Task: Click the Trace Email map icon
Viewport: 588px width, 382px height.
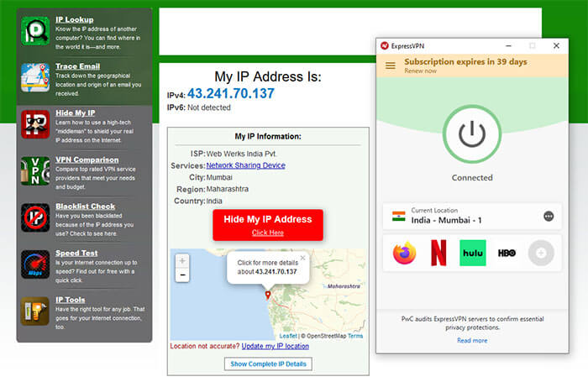Action: click(x=35, y=77)
